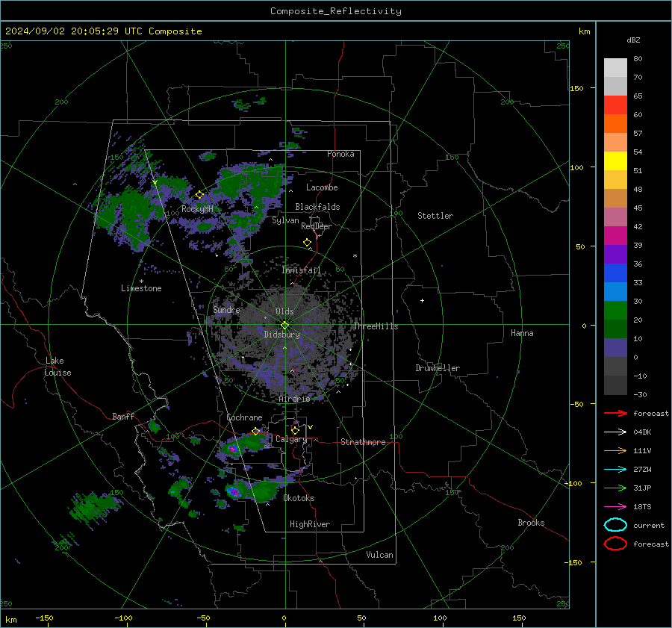Click the Okotoks town label
672x628 pixels.
tap(299, 498)
